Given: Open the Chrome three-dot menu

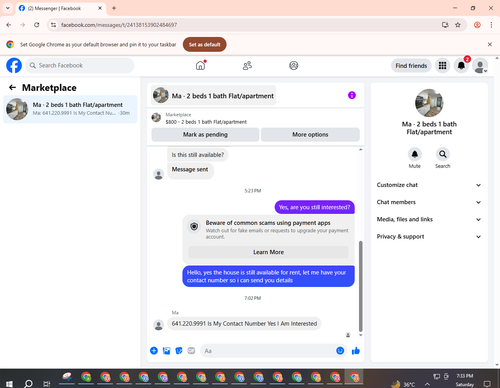Looking at the screenshot, I should (491, 25).
